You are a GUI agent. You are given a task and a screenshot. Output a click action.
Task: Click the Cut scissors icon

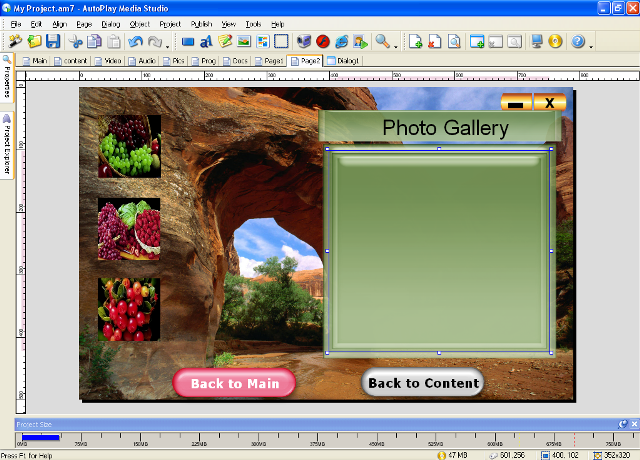[x=76, y=42]
